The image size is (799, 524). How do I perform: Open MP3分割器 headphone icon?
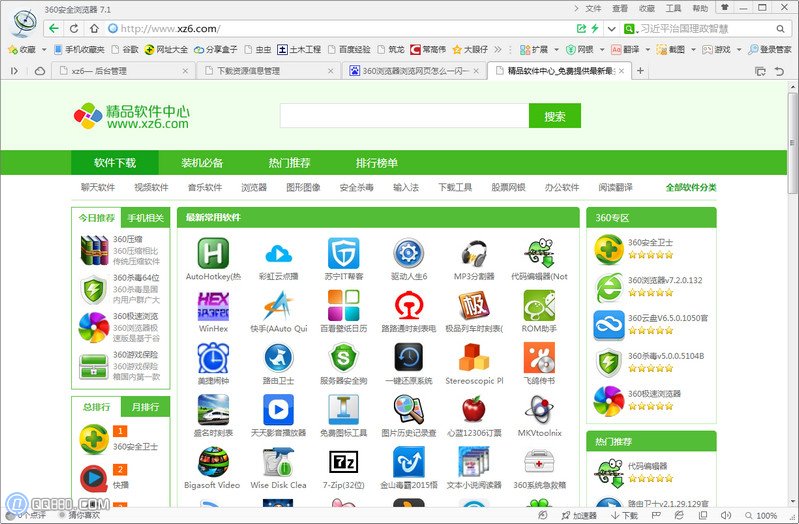474,253
